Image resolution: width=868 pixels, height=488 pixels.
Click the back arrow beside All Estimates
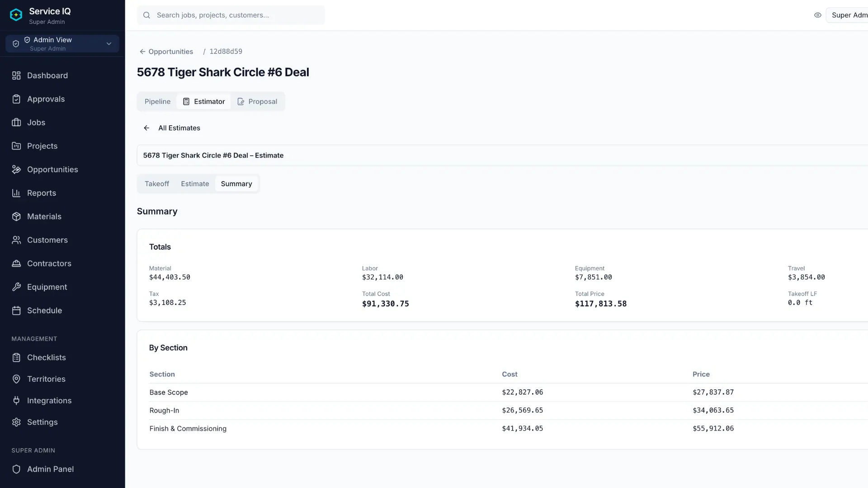point(146,128)
